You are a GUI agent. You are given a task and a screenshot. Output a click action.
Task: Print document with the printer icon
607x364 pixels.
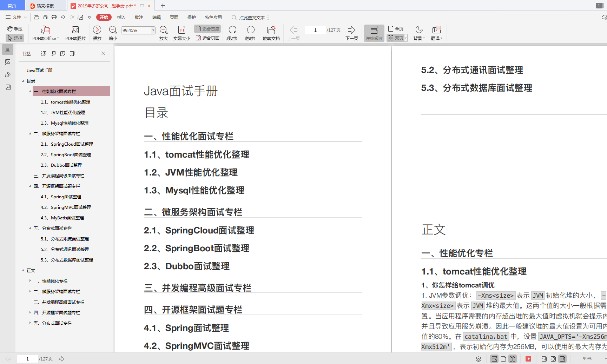54,17
